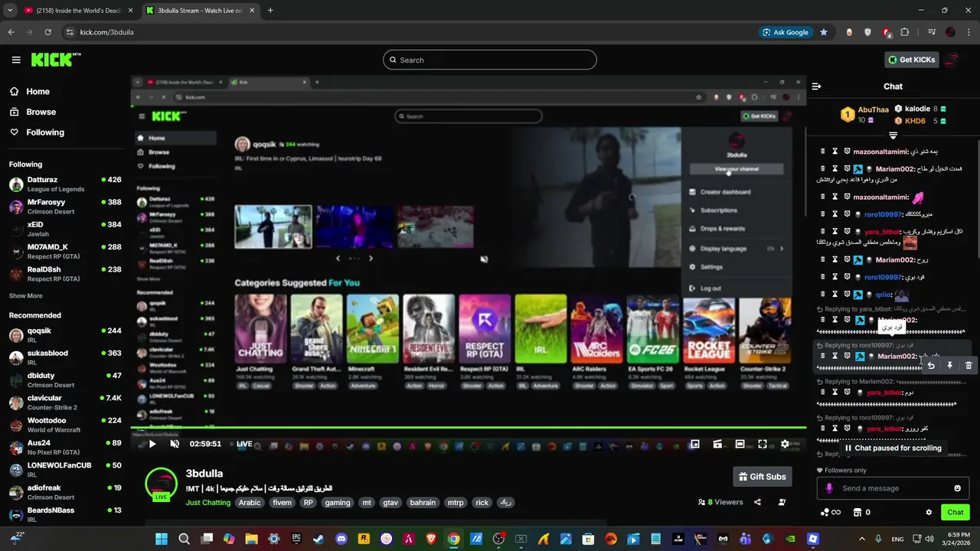This screenshot has width=980, height=551.
Task: Focus the Kick search field
Action: tap(490, 60)
